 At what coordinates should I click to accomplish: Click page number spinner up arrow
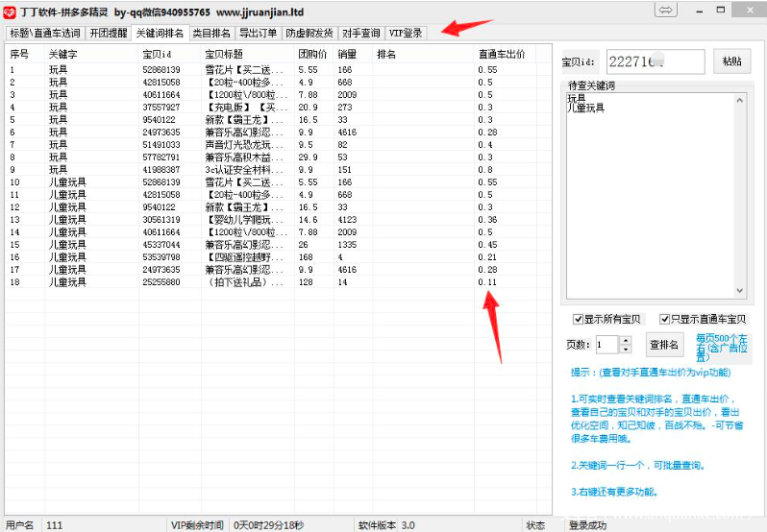tap(626, 340)
